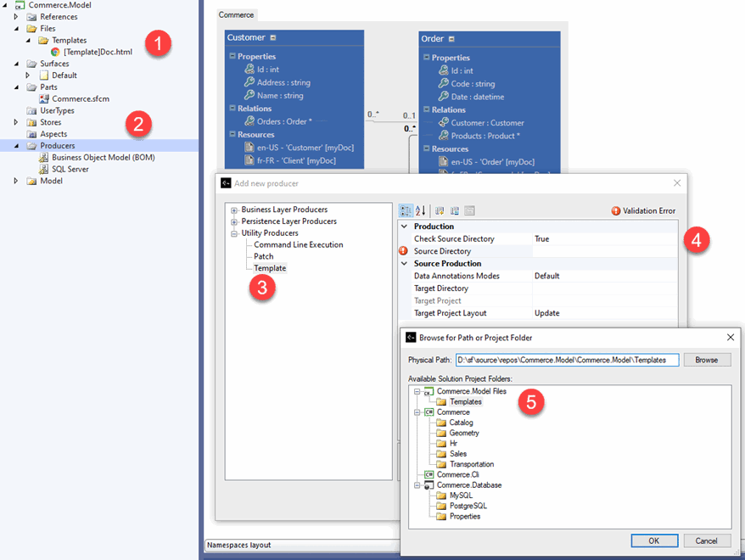Expand the References node in Commerce.Model
Screen dimensions: 745x560
15,17
